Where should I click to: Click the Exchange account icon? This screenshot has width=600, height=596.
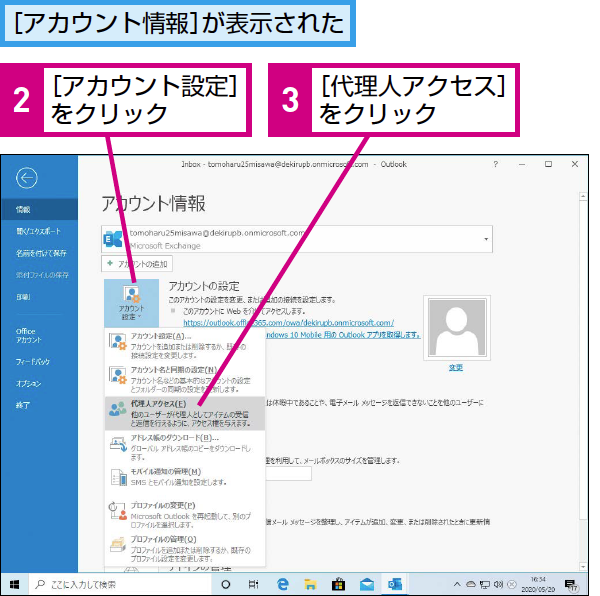(x=113, y=239)
